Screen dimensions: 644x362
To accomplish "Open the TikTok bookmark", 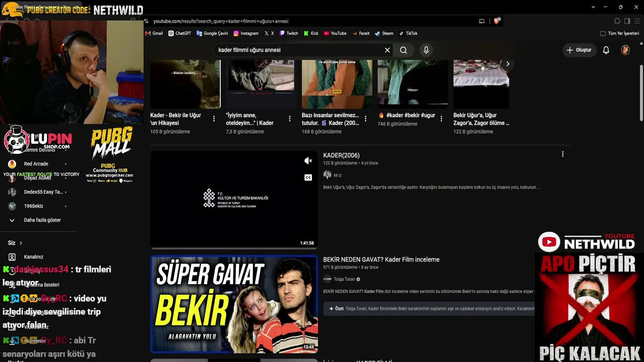I will pos(408,33).
